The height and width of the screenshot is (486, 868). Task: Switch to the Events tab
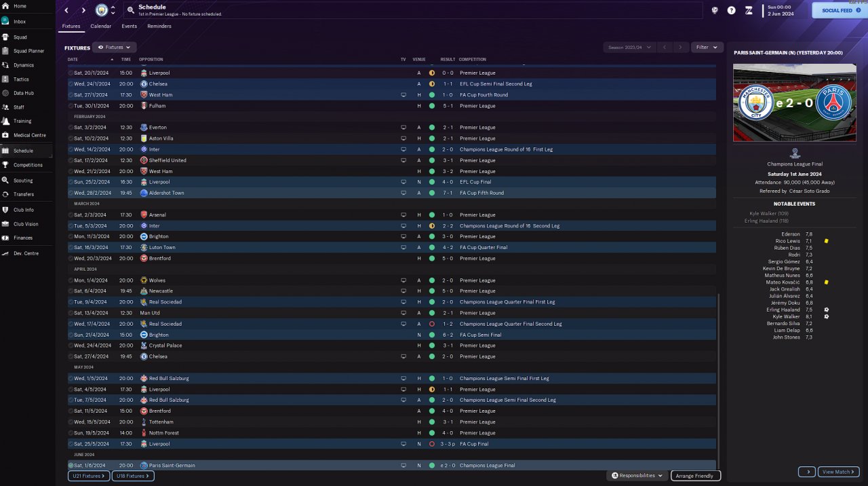pos(130,26)
